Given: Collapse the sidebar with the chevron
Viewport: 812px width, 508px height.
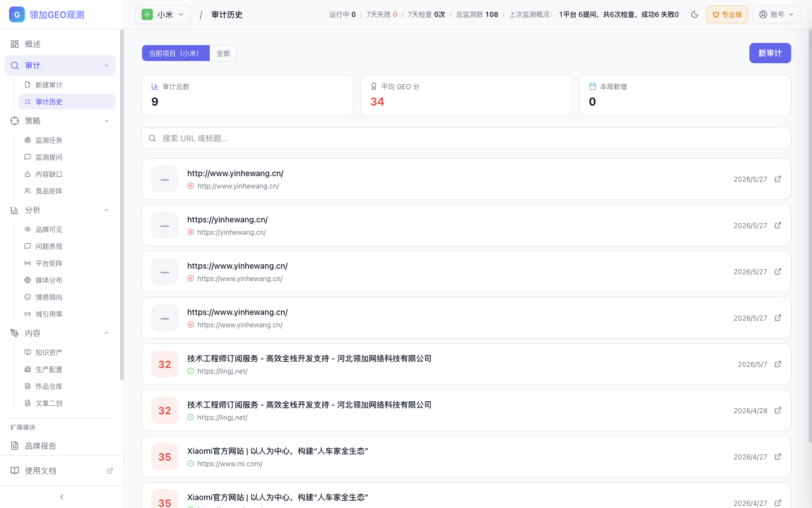Looking at the screenshot, I should [61, 497].
